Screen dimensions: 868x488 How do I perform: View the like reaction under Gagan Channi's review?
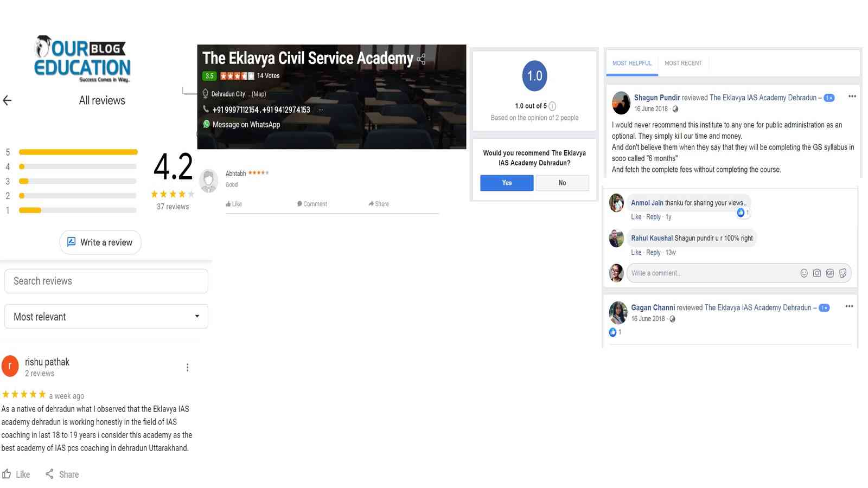(615, 332)
